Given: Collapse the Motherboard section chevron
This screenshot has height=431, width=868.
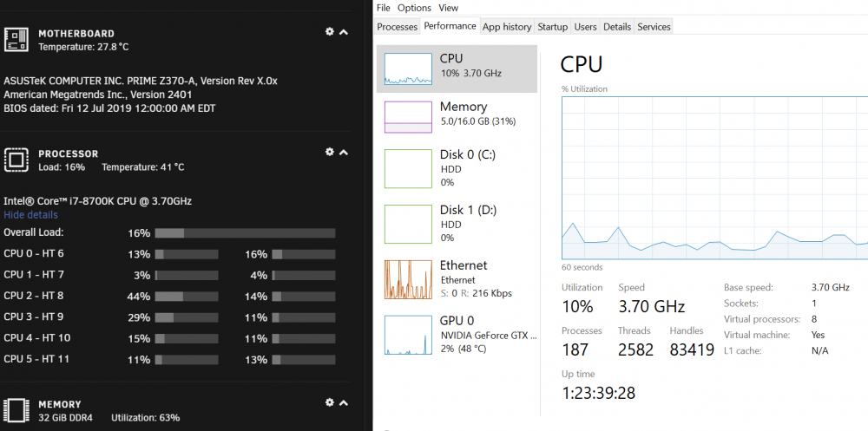Looking at the screenshot, I should 343,32.
